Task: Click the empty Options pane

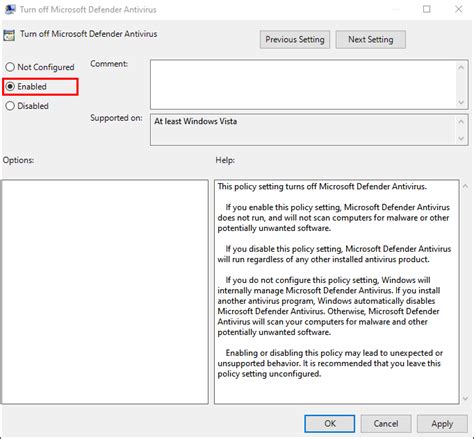Action: pos(105,292)
